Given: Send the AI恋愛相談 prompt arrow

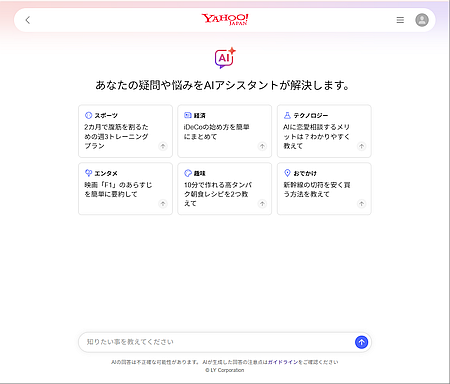Looking at the screenshot, I should [361, 146].
